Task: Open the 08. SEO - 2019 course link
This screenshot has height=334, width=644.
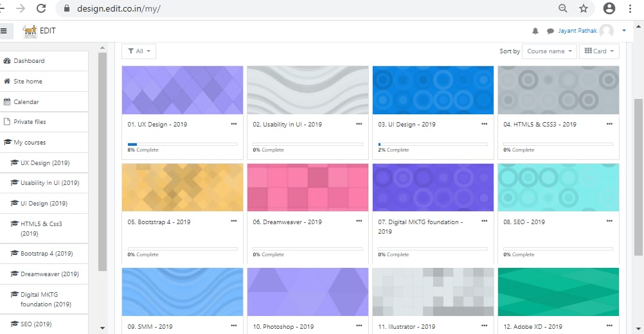Action: coord(524,222)
